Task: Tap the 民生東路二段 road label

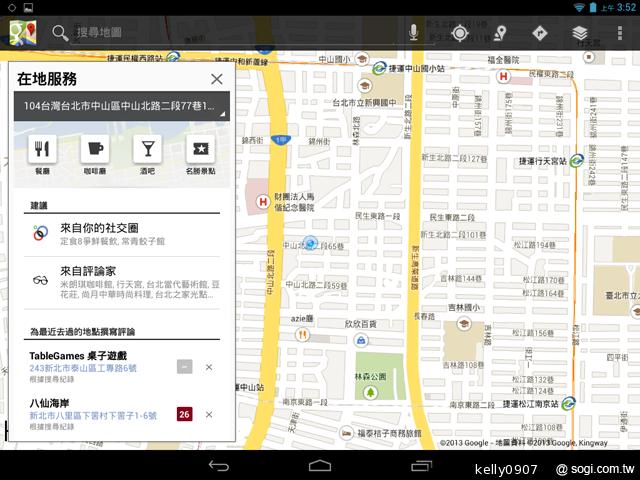Action: (x=452, y=217)
